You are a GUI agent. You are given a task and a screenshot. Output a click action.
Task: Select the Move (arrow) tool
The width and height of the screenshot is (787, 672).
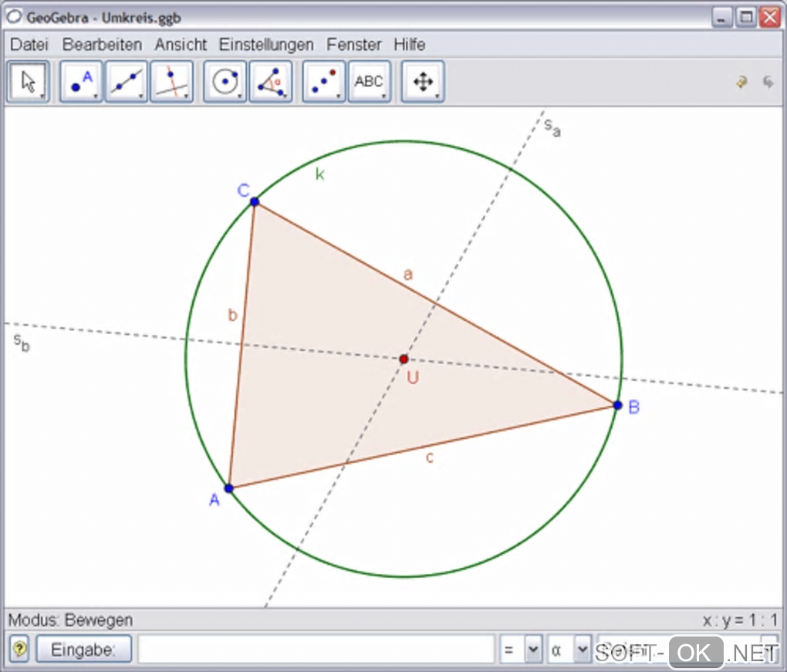coord(28,81)
